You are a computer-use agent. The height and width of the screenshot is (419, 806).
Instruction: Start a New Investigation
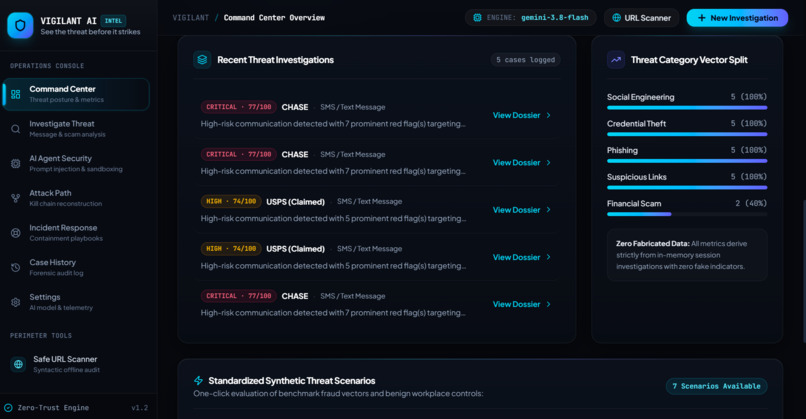(737, 18)
